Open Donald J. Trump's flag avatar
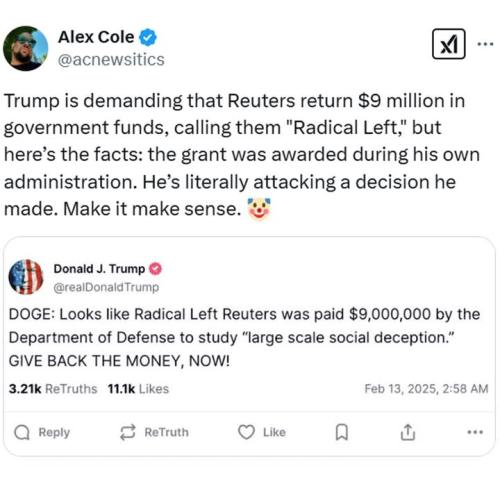The image size is (500, 500). coord(26,277)
